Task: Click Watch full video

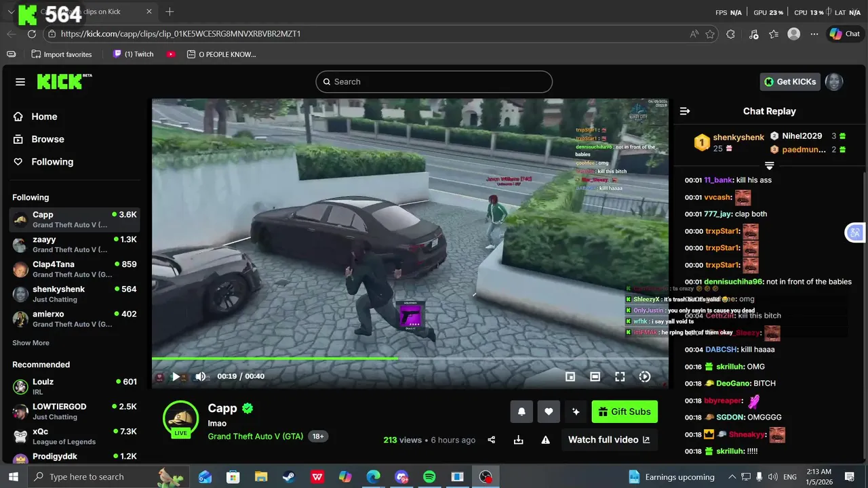Action: click(609, 440)
